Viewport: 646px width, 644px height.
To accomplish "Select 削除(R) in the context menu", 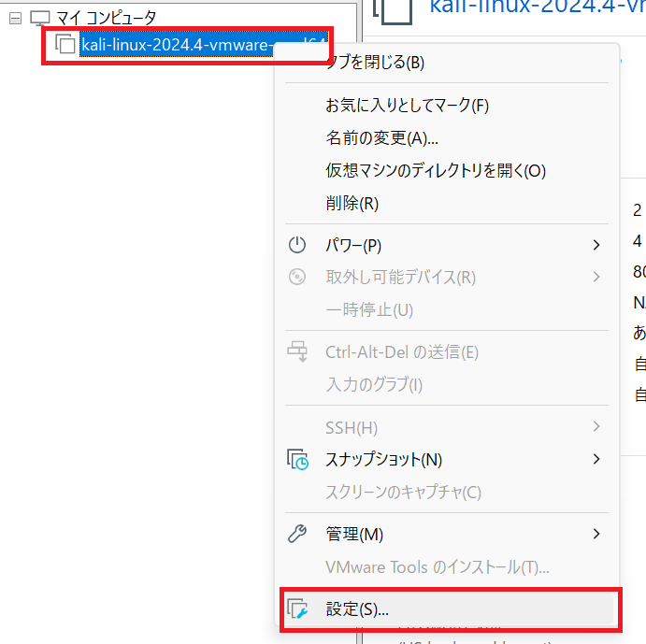I will point(352,204).
